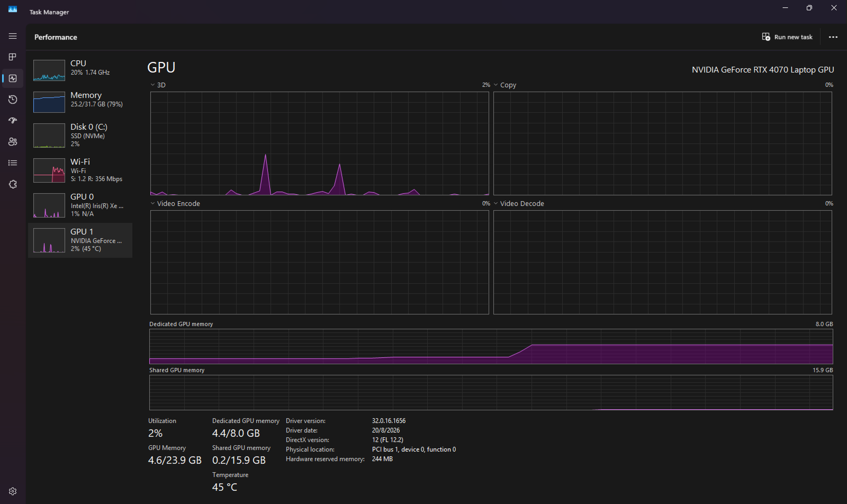Select CPU in the performance list
Image resolution: width=847 pixels, height=504 pixels.
point(80,70)
